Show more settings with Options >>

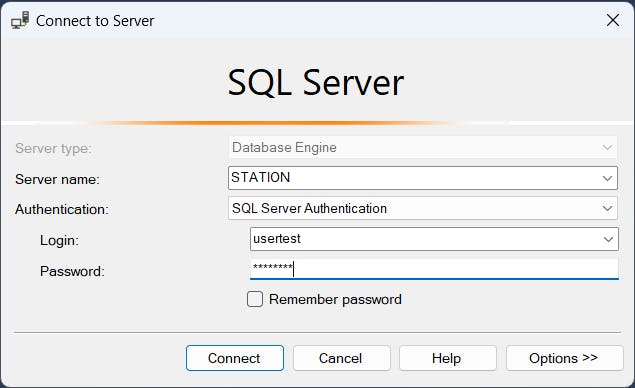(565, 358)
